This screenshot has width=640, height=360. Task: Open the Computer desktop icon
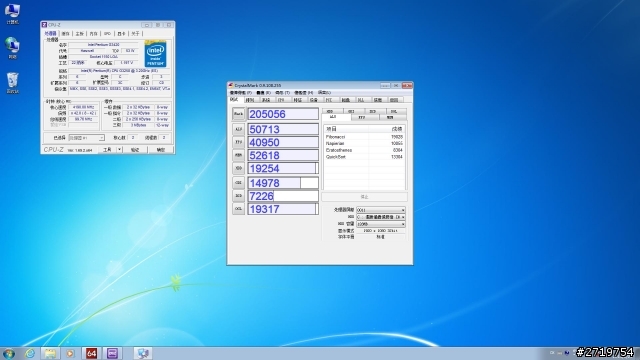[x=12, y=13]
